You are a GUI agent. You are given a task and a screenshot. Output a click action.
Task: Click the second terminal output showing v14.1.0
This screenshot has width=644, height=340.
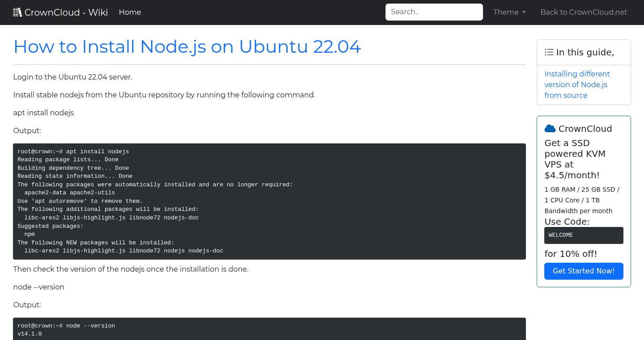(x=268, y=329)
